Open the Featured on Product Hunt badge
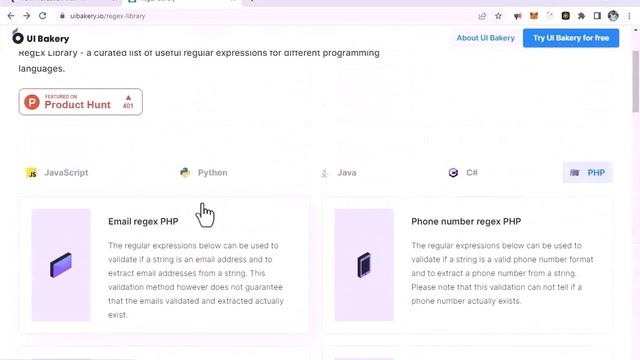The width and height of the screenshot is (640, 360). 80,102
